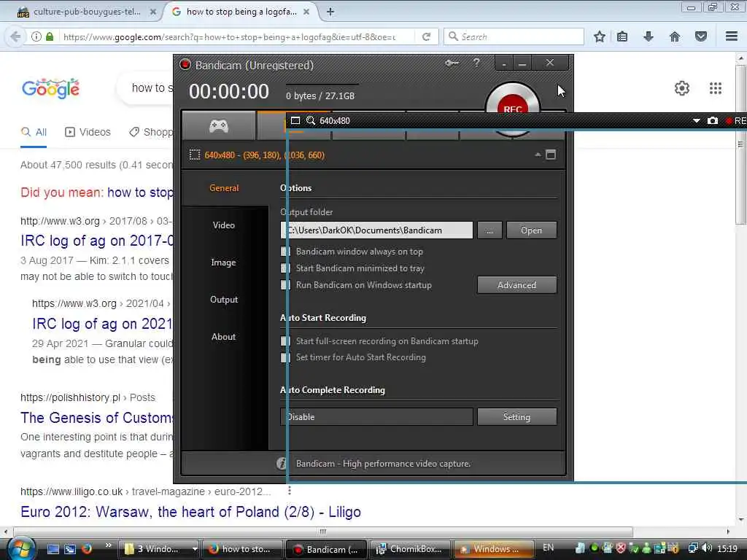The height and width of the screenshot is (560, 747).
Task: Open the result menu dots beside liligo URL
Action: point(289,491)
